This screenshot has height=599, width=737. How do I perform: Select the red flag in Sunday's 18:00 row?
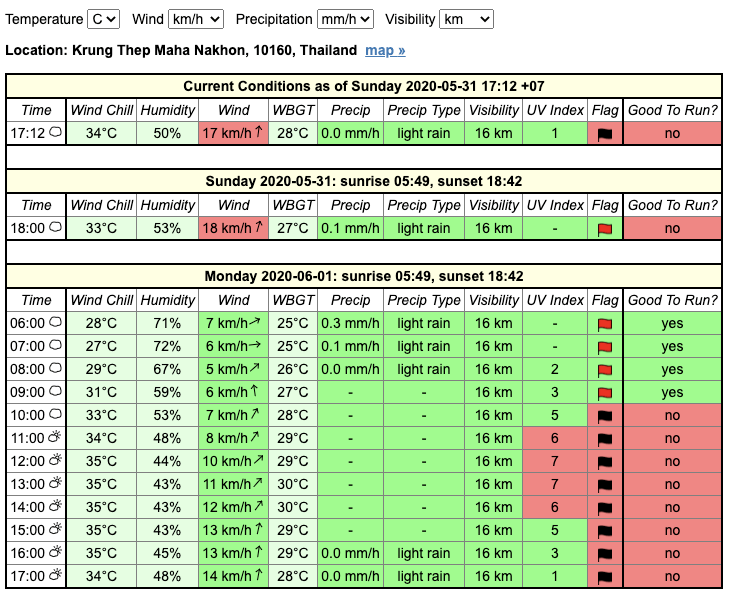pos(604,228)
